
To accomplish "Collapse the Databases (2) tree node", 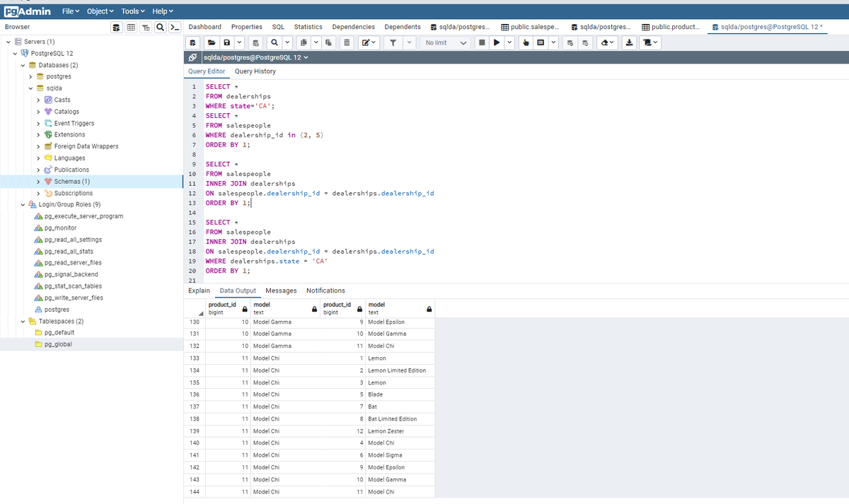I will click(x=23, y=65).
